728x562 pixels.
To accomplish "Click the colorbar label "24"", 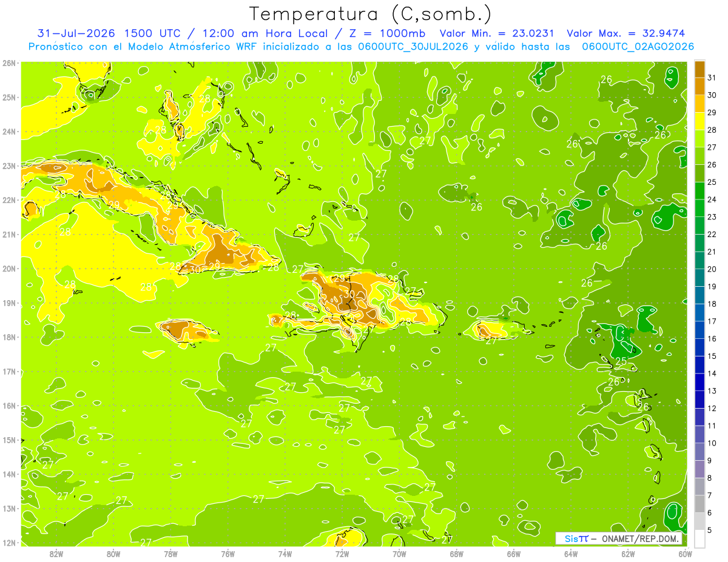I will [x=712, y=199].
